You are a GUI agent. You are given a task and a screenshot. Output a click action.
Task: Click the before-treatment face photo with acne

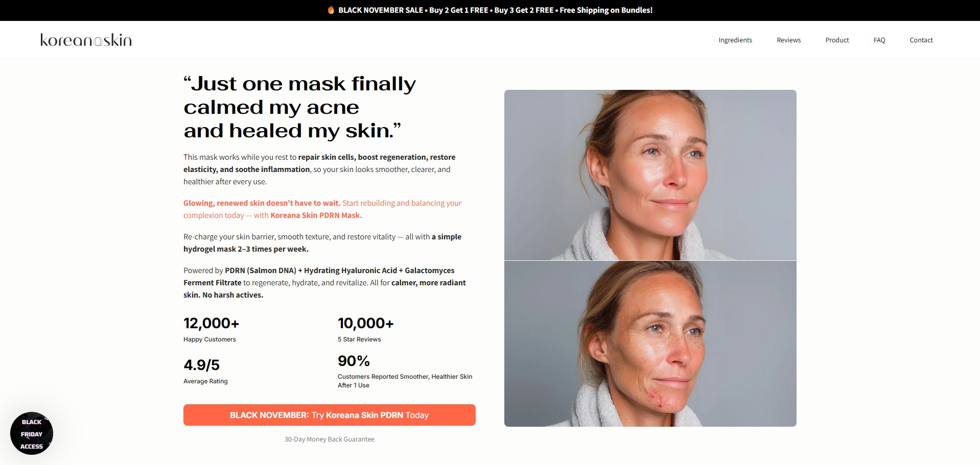point(650,344)
